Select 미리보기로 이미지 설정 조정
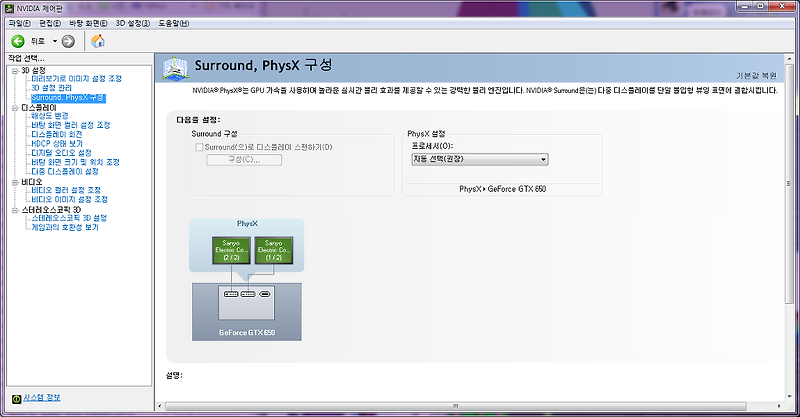800x417 pixels. [77, 79]
